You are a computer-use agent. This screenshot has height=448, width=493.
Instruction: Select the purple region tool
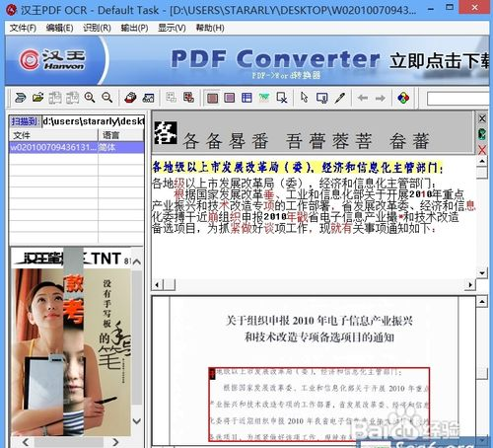[x=230, y=98]
